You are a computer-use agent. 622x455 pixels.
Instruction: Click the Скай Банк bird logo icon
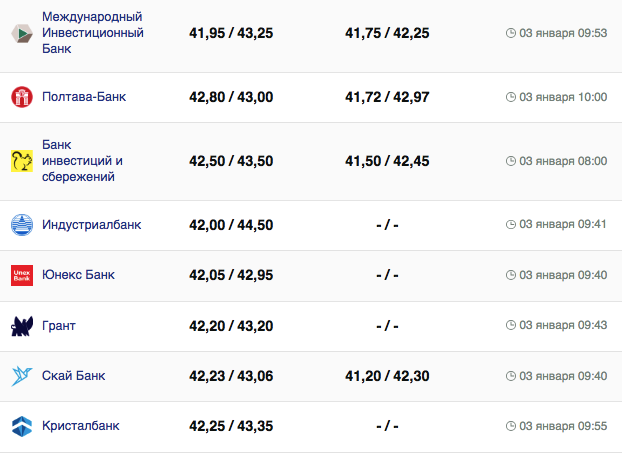[21, 376]
